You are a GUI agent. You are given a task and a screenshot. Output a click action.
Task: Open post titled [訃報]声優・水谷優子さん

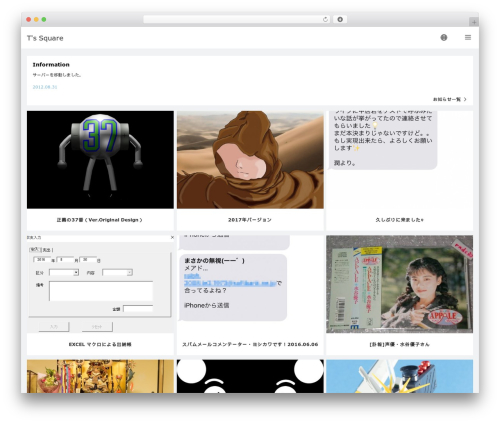pos(399,344)
